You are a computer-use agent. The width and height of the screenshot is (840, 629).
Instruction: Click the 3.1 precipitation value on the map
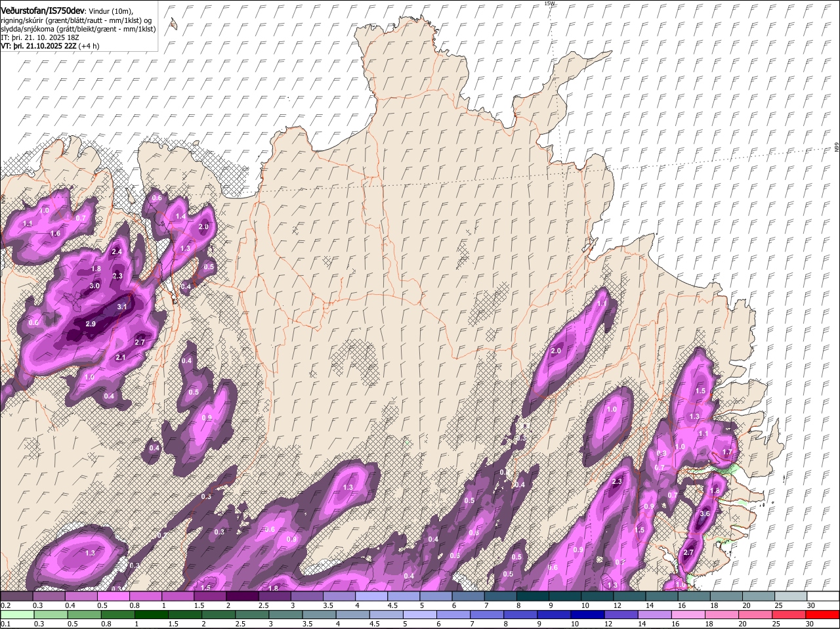click(122, 307)
